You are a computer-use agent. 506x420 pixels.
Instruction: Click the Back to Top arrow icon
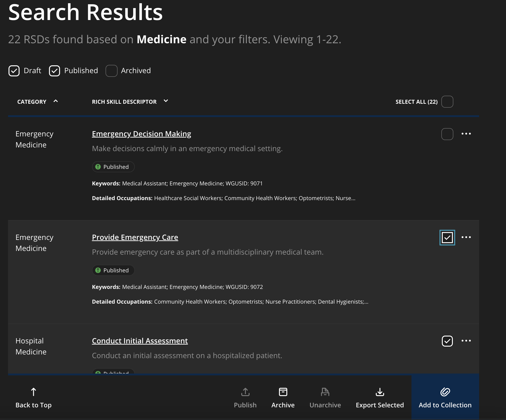(34, 392)
